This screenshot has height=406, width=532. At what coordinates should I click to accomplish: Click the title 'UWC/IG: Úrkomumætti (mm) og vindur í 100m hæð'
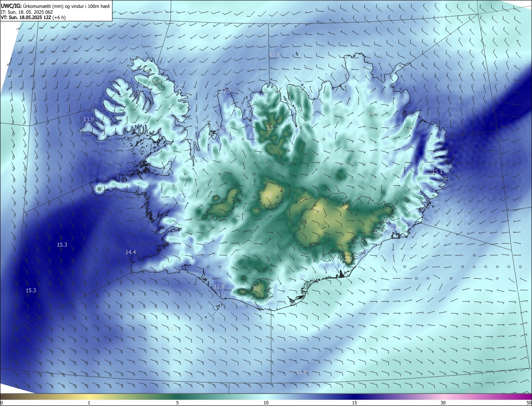click(x=55, y=5)
